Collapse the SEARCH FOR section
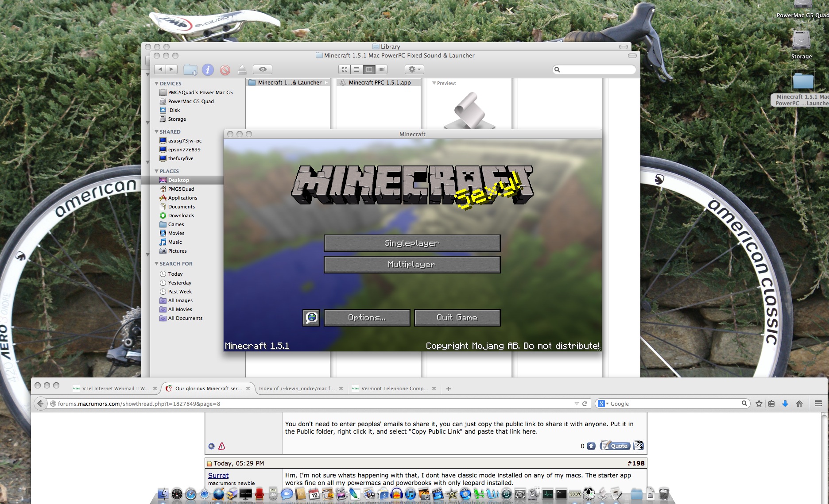 (156, 263)
